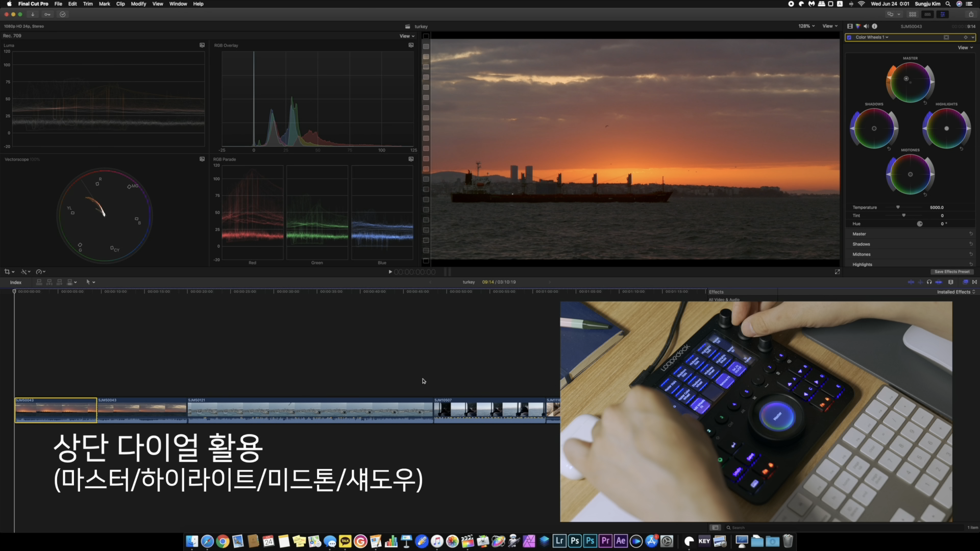Open the Color inspector tab
980x551 pixels.
coord(858,26)
